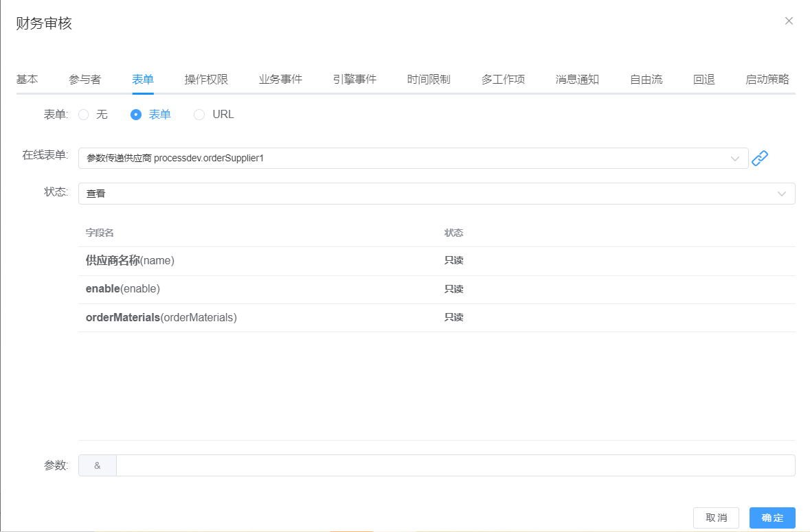
Task: Switch to the 基本 tab
Action: click(27, 79)
